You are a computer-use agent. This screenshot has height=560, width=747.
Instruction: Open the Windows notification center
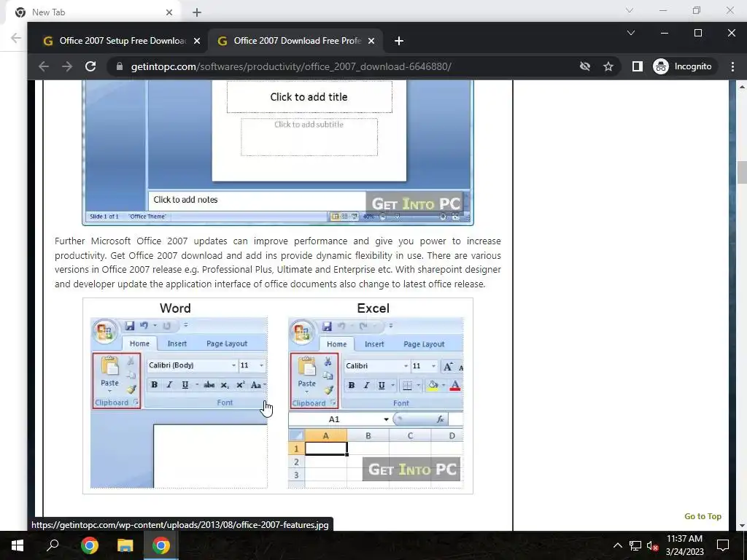click(723, 545)
